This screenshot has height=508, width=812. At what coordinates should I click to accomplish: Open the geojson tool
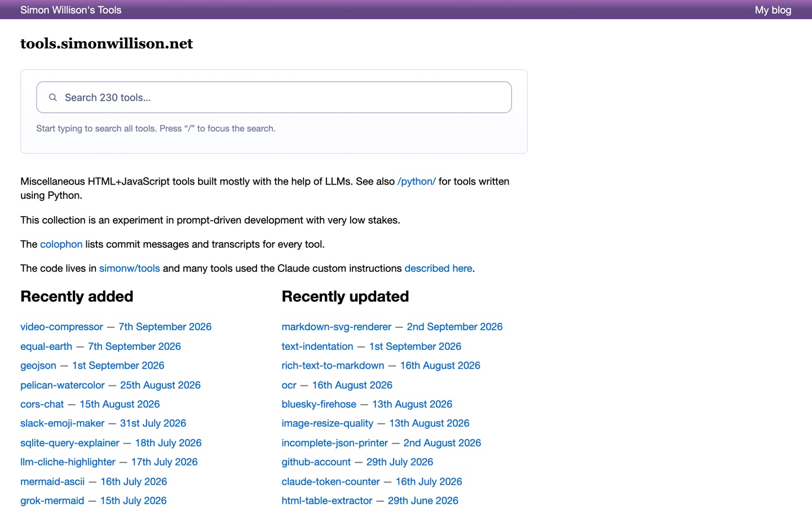pyautogui.click(x=38, y=366)
